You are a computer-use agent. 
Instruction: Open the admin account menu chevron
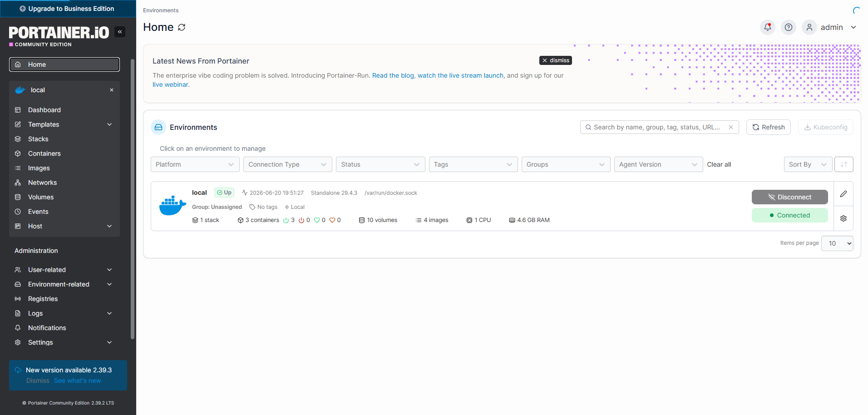[853, 27]
